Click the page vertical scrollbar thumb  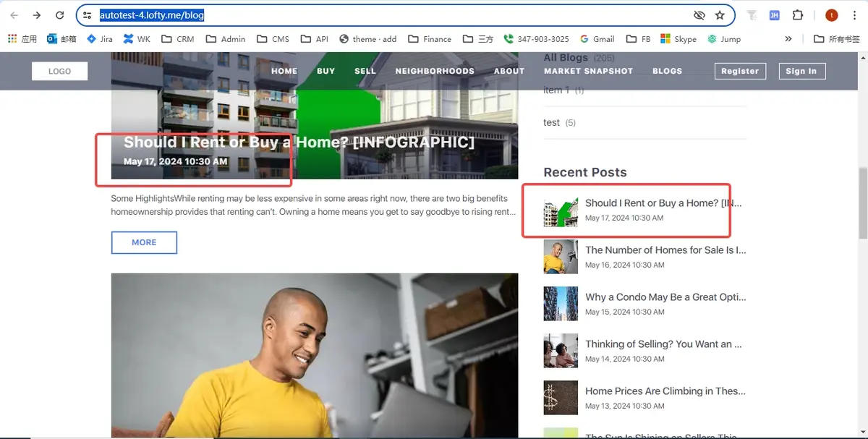862,203
